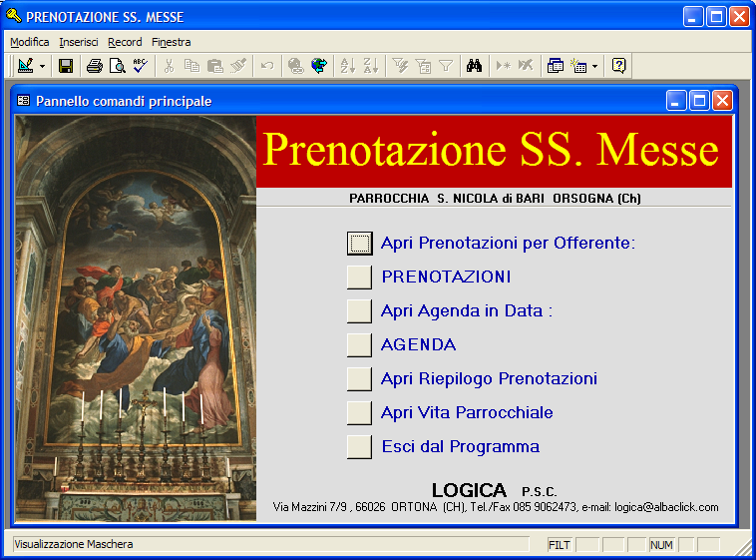Click the Pannello comandi principale form icon

[23, 101]
